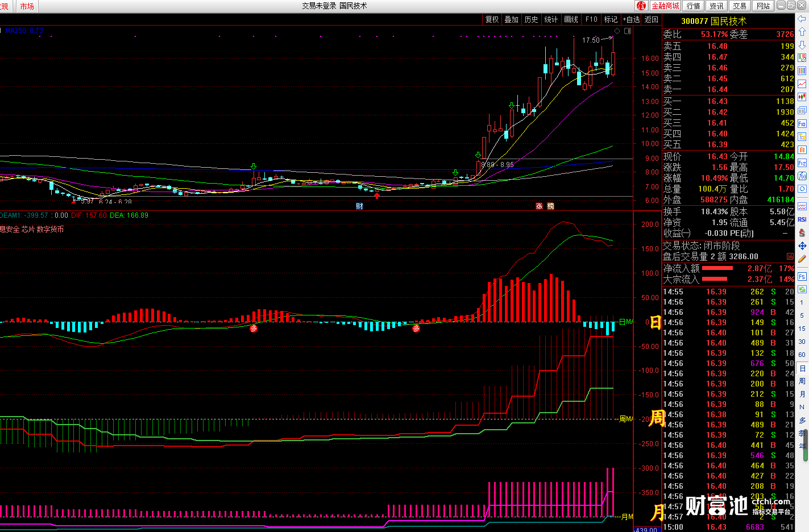Click the blue circle icon in sidebar

pos(802,189)
